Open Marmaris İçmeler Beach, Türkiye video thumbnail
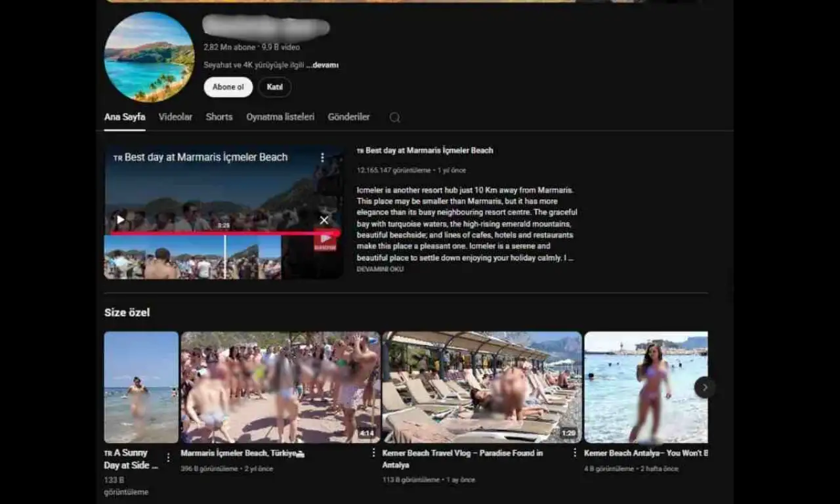Screen dimensions: 840x504 pos(280,387)
